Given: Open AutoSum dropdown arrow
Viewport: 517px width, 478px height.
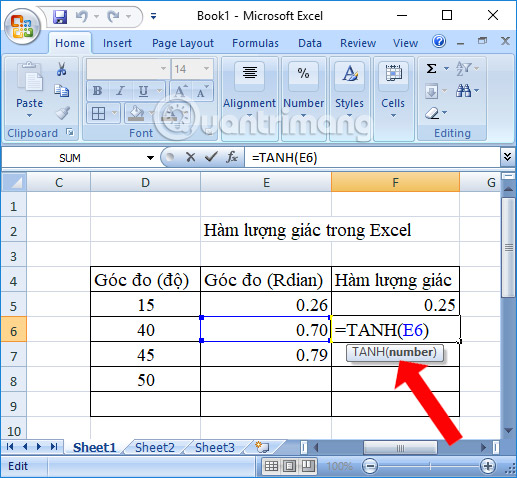Looking at the screenshot, I should tap(446, 69).
